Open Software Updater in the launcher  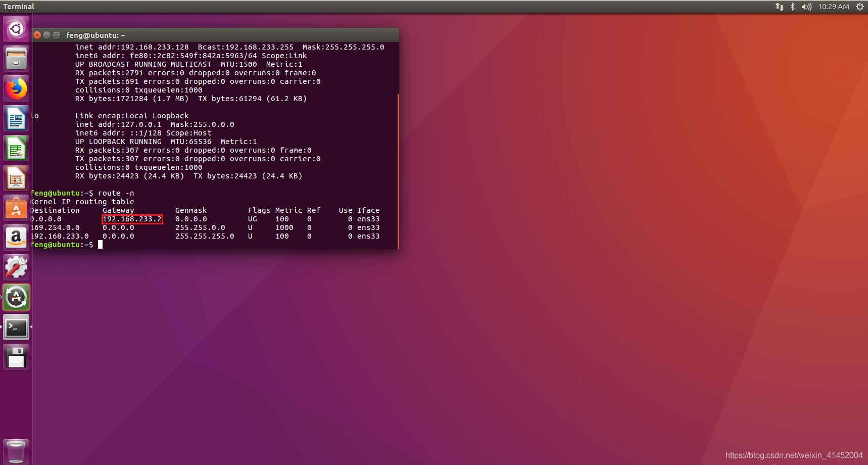tap(16, 297)
